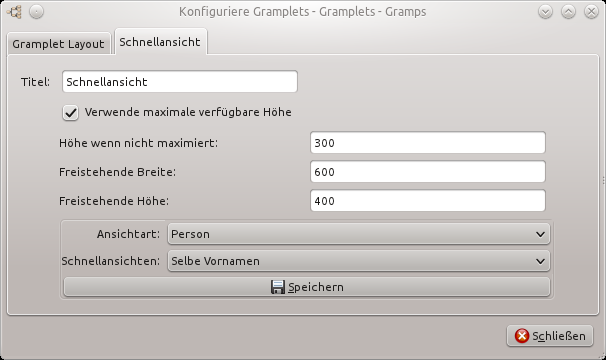Click the Titel input field
Screen dimensions: 606x360
pyautogui.click(x=180, y=82)
